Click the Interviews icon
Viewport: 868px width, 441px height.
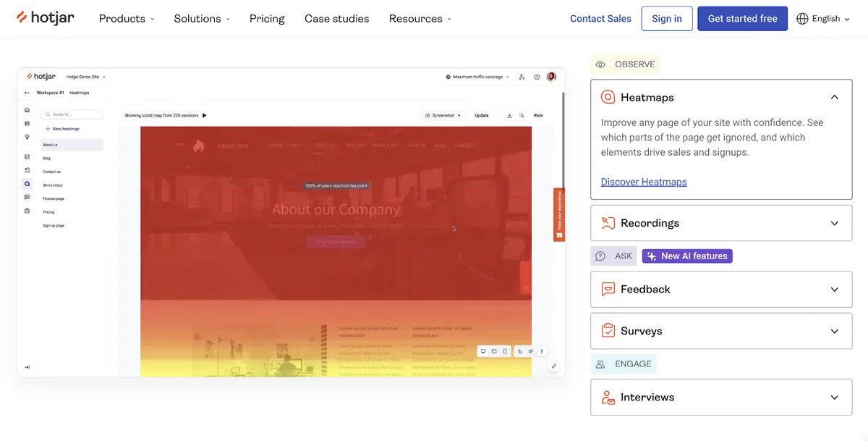[x=608, y=397]
